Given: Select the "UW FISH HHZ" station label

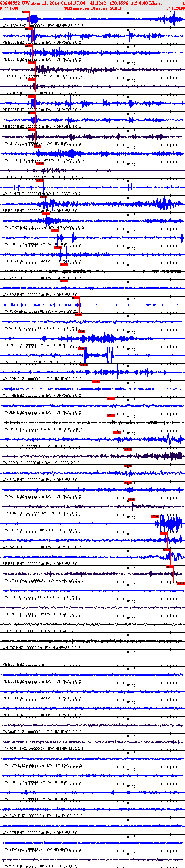Looking at the screenshot, I should [x=14, y=430].
